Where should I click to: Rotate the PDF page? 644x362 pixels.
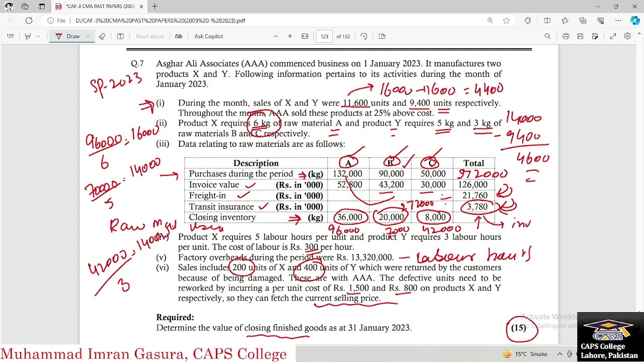364,36
